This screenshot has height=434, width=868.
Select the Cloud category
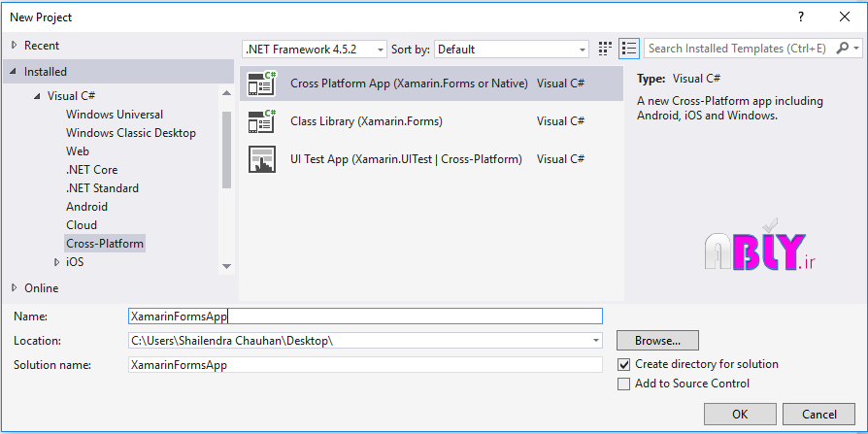point(82,224)
